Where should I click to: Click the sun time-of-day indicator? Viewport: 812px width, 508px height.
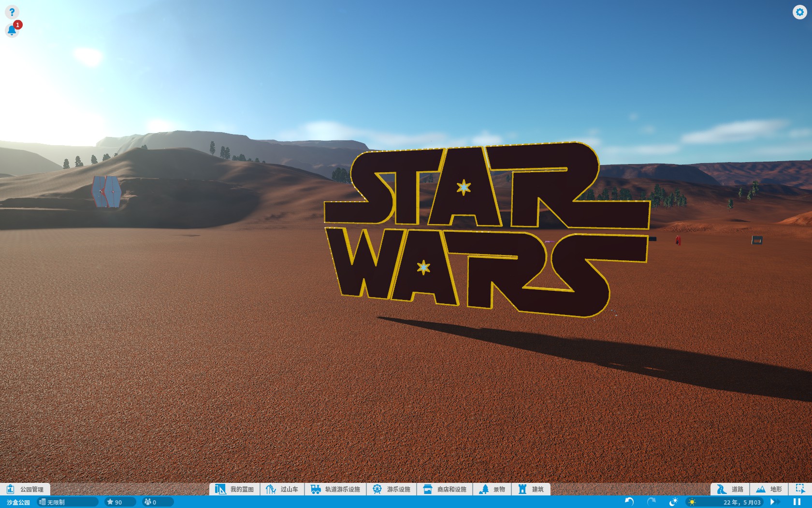[x=692, y=502]
